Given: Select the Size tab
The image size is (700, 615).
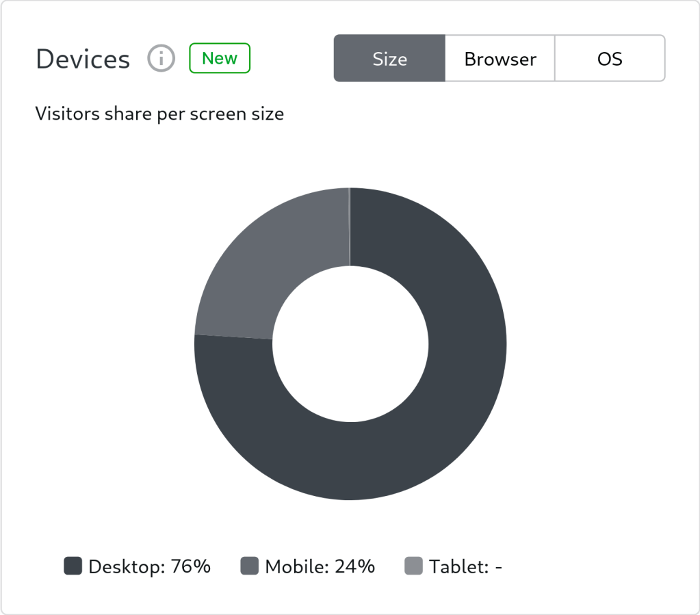Looking at the screenshot, I should [389, 59].
